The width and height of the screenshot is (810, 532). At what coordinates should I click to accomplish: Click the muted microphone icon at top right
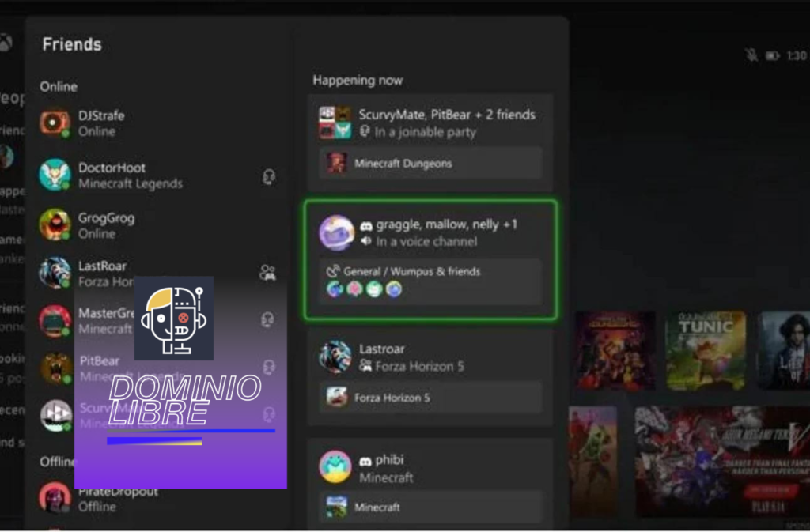[751, 55]
